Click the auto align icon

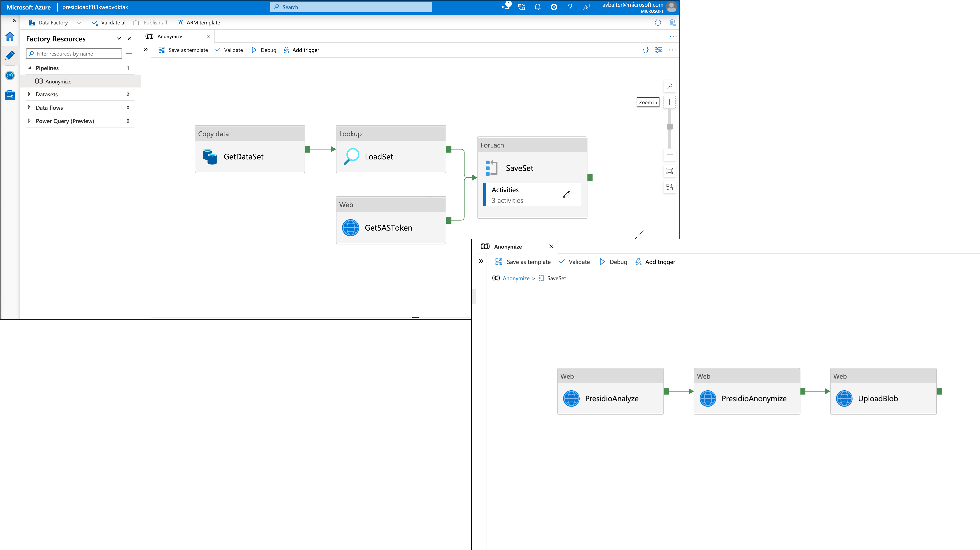[x=670, y=187]
